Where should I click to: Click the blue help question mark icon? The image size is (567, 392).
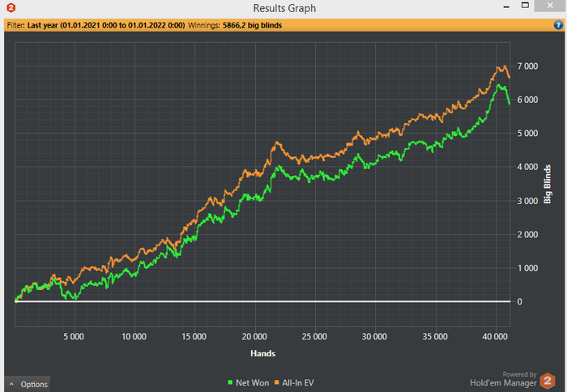tap(558, 25)
